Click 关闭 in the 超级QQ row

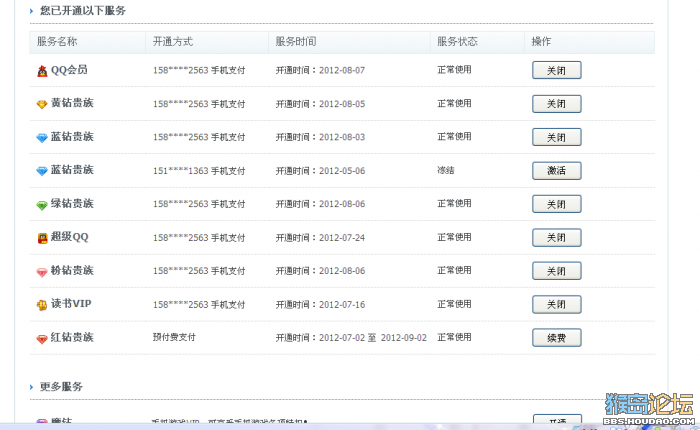pos(556,238)
